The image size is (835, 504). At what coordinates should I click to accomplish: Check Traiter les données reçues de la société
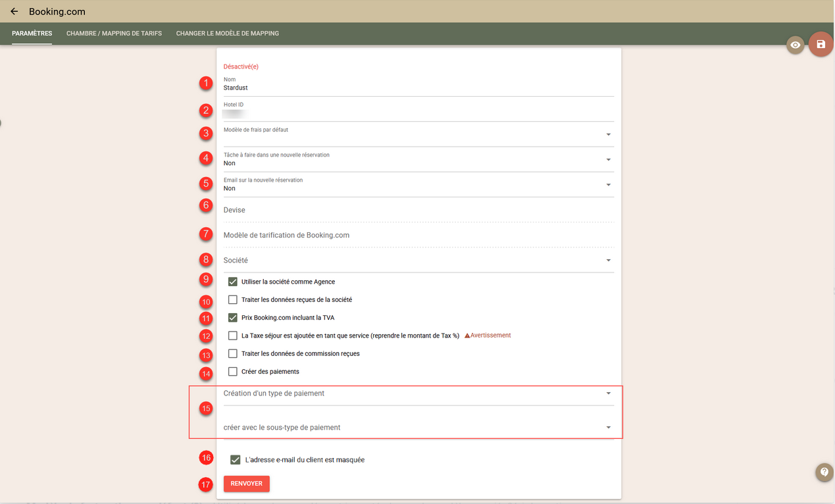point(233,299)
